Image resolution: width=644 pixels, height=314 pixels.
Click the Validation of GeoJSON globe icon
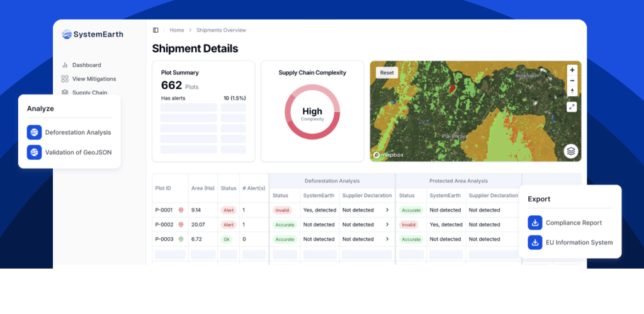(x=34, y=152)
